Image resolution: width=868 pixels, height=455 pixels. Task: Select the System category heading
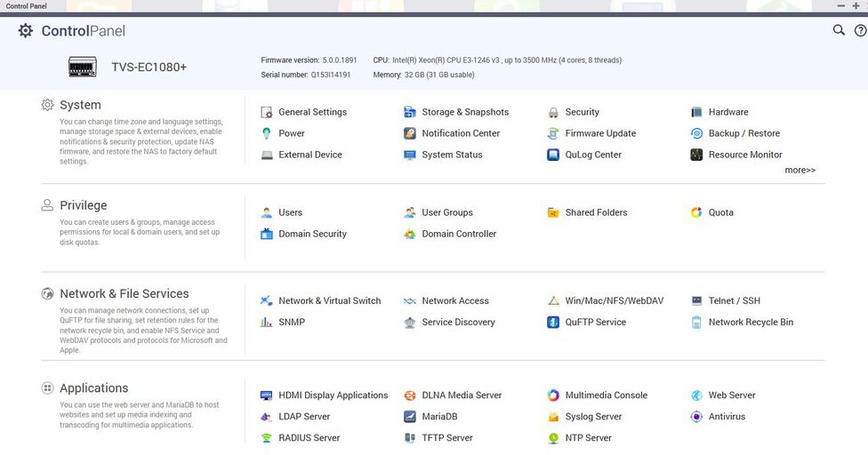tap(80, 105)
